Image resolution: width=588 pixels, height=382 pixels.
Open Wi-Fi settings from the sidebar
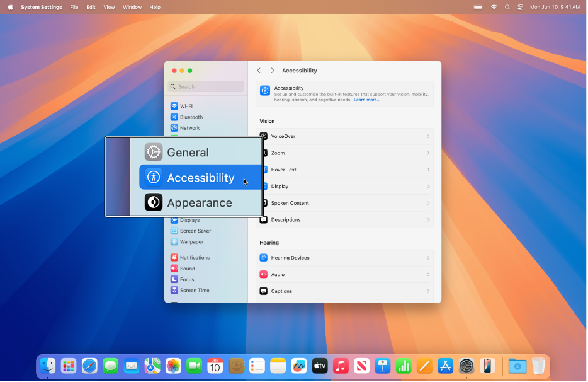pos(185,105)
